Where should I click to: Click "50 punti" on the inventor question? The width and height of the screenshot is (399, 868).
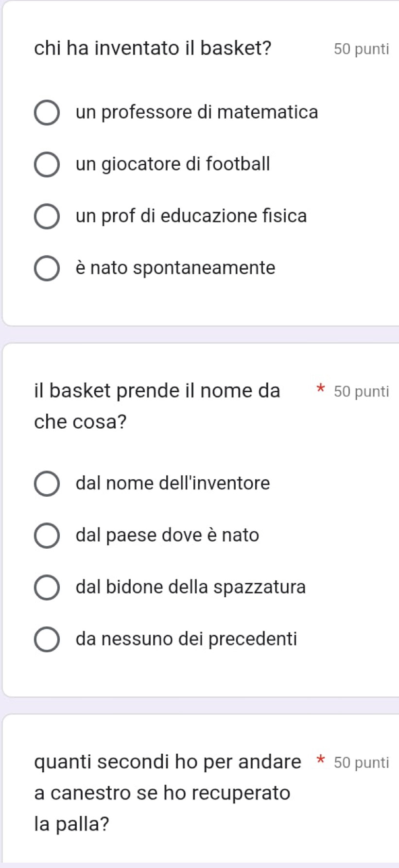[362, 49]
